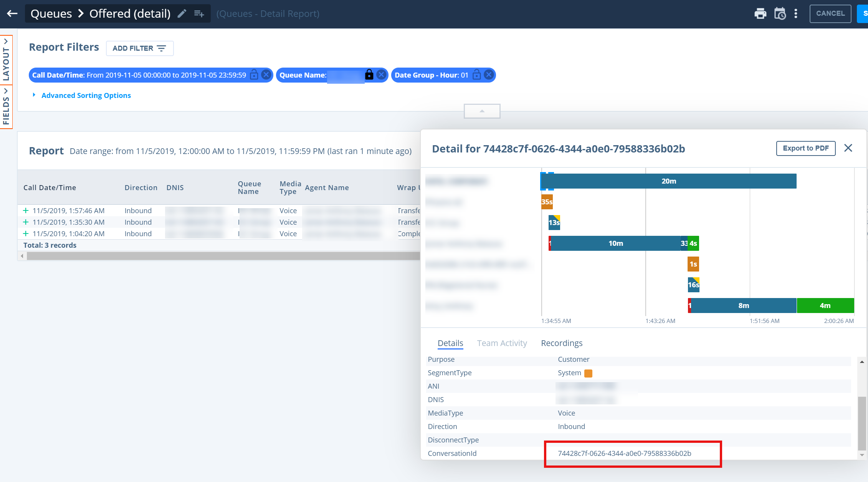The height and width of the screenshot is (482, 868).
Task: Click the add-to-list icon beside title
Action: (x=199, y=13)
